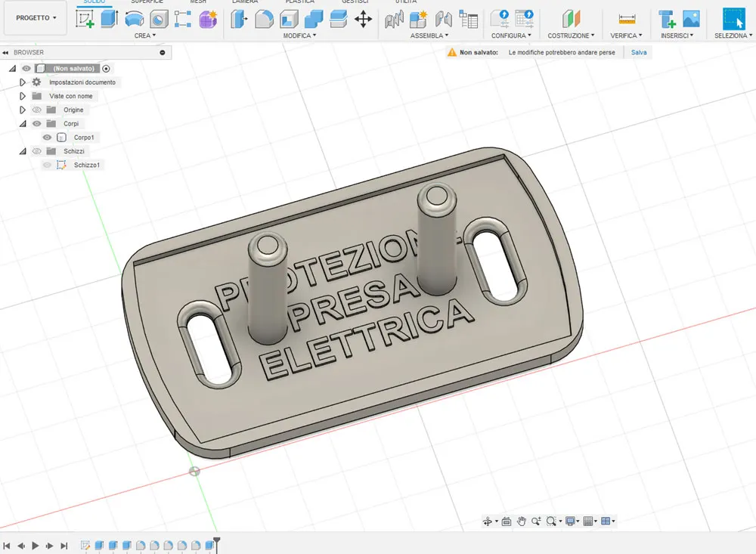Play the timeline history
Screen dimensions: 756x554
(36, 546)
